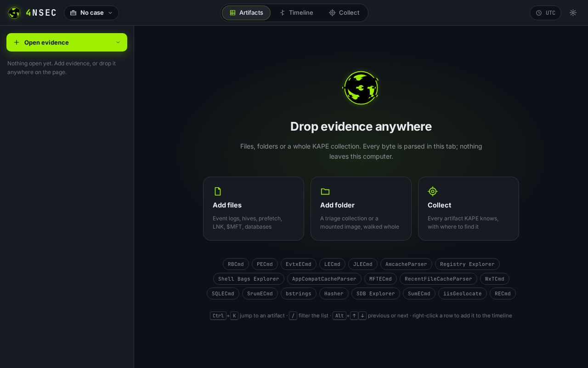Image resolution: width=588 pixels, height=368 pixels.
Task: Click the RBCmd tag
Action: click(x=236, y=264)
